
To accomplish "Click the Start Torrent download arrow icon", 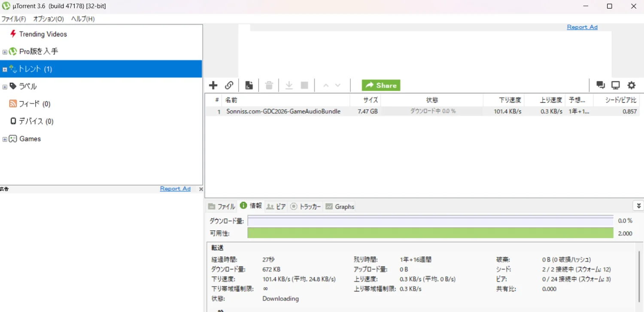I will pos(289,86).
